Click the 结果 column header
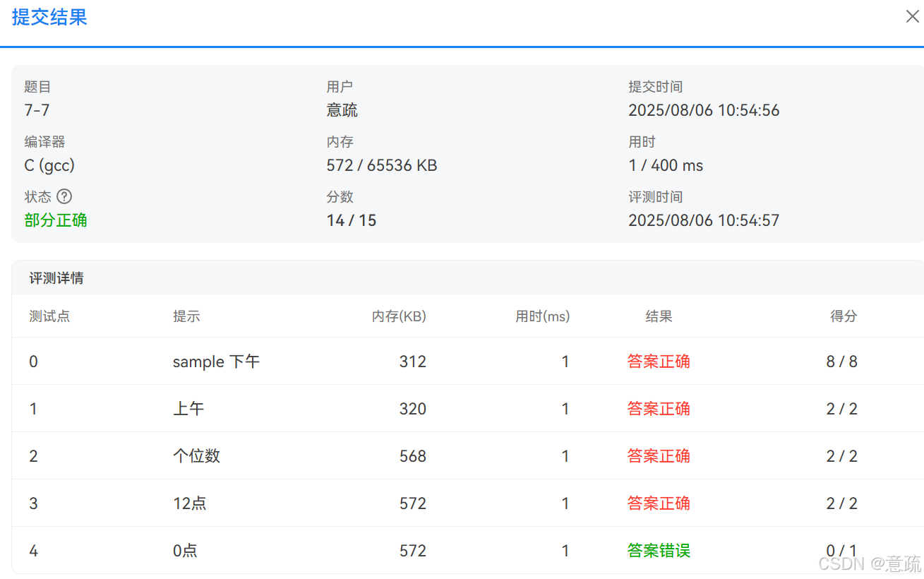 click(659, 316)
